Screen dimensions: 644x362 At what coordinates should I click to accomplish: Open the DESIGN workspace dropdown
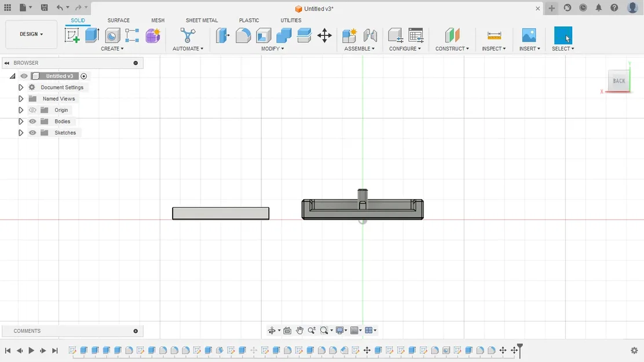[x=31, y=34]
